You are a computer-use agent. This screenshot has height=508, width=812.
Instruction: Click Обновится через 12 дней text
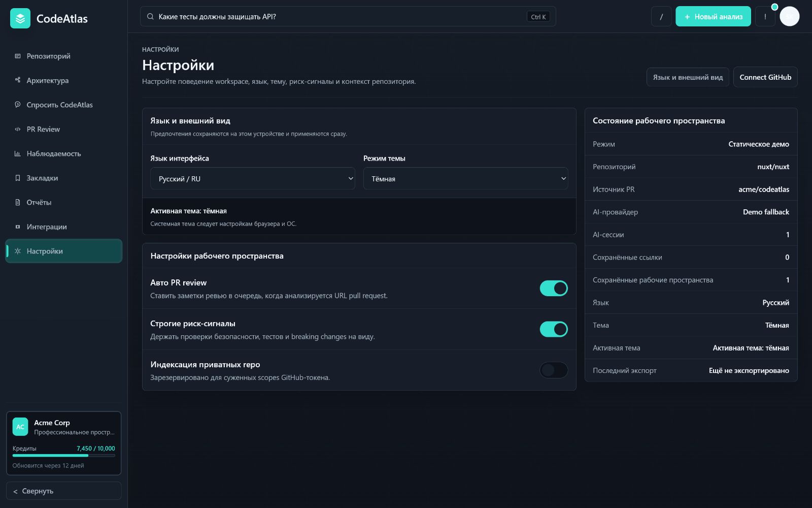[48, 465]
